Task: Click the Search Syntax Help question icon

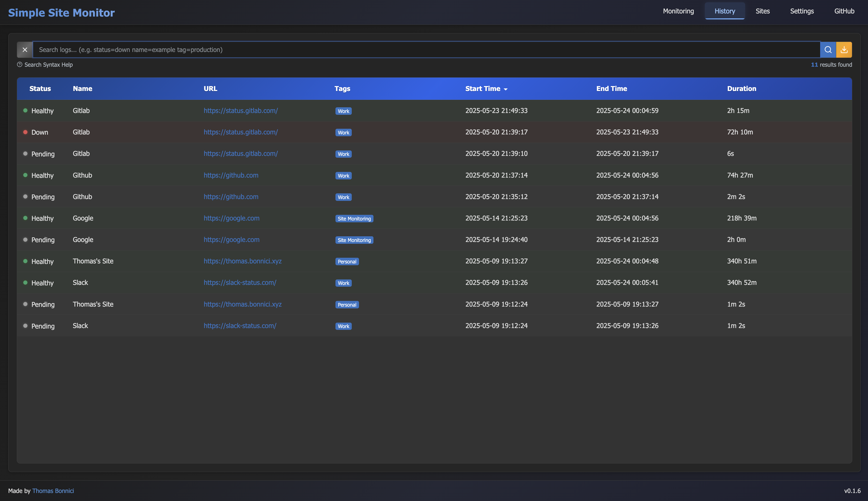Action: [20, 65]
